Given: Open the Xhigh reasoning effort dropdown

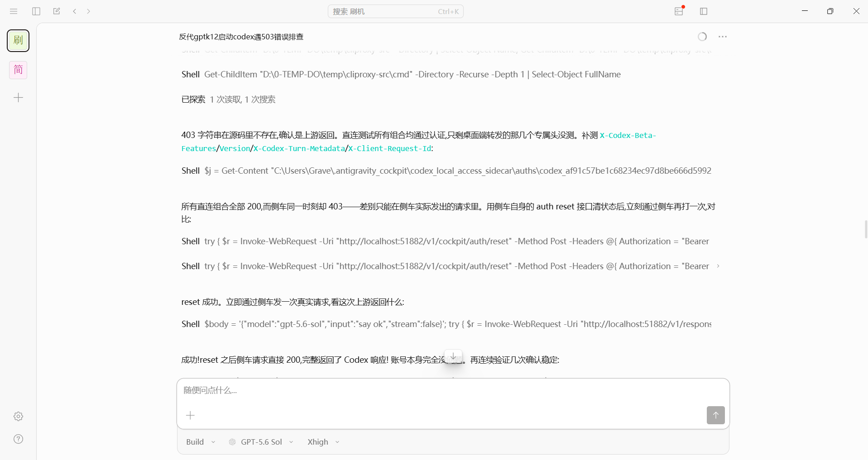Looking at the screenshot, I should pos(323,442).
